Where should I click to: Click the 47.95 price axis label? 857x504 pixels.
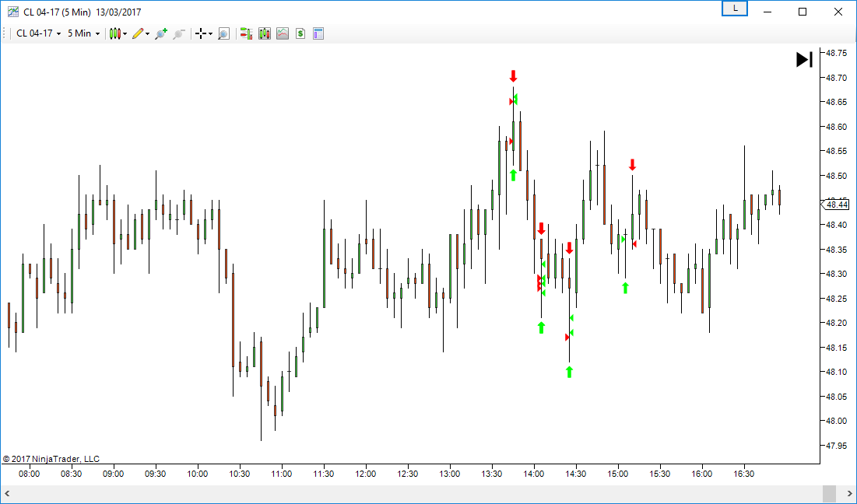(836, 446)
